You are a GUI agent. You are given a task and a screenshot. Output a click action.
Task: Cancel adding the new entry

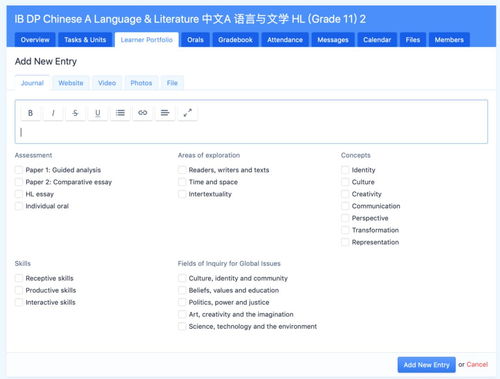(477, 365)
